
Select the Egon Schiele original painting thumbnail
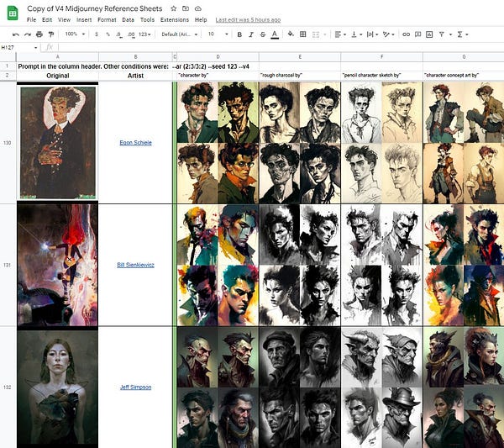click(58, 143)
